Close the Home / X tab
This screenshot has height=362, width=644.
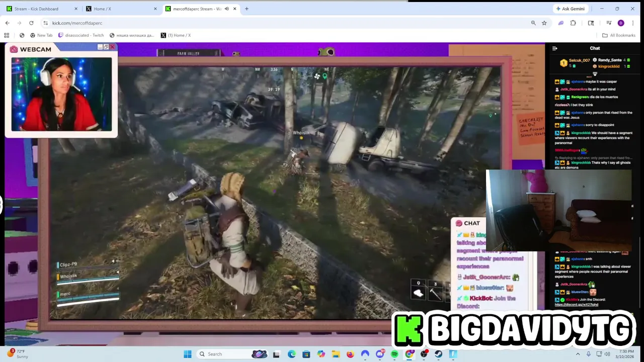[x=155, y=9]
